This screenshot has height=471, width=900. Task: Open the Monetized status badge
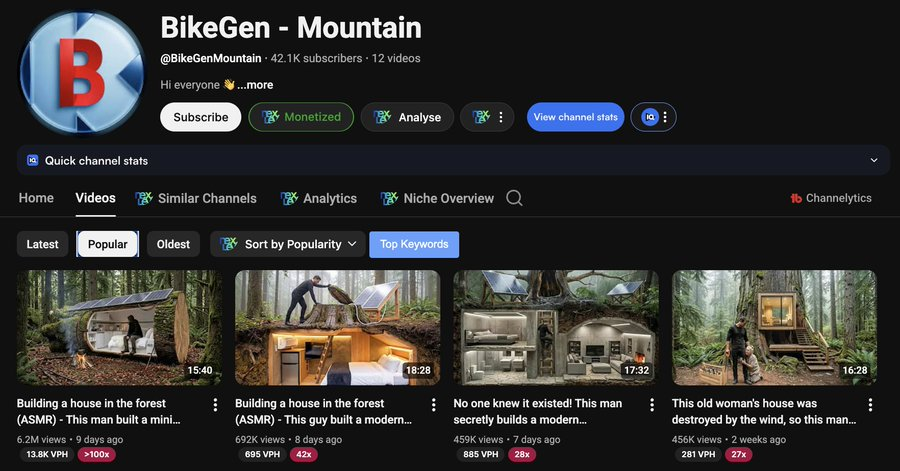click(x=301, y=117)
